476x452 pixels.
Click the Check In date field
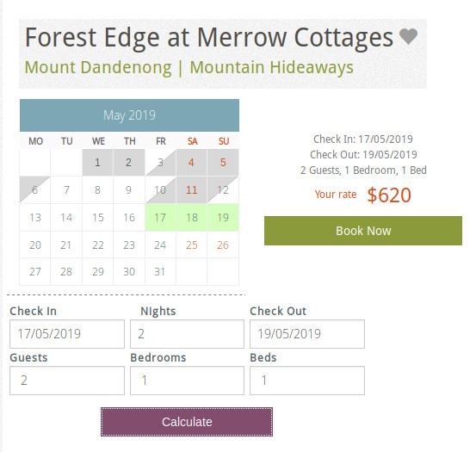click(67, 334)
